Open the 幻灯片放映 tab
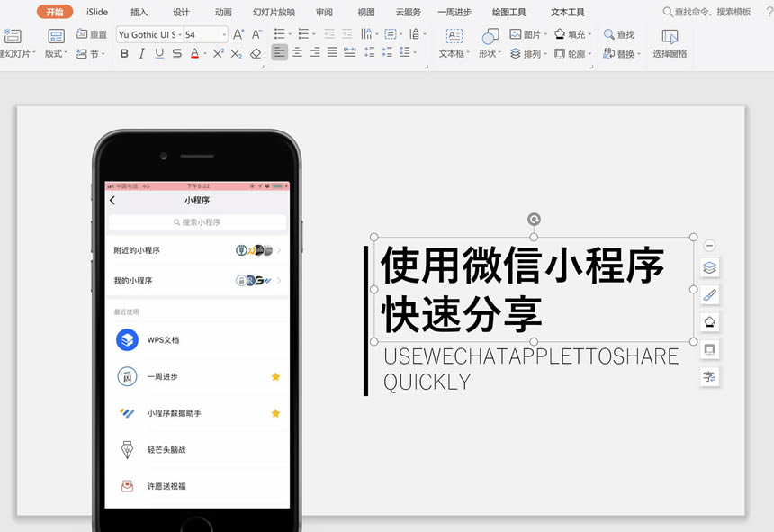Viewport: 774px width, 532px height. pos(274,12)
